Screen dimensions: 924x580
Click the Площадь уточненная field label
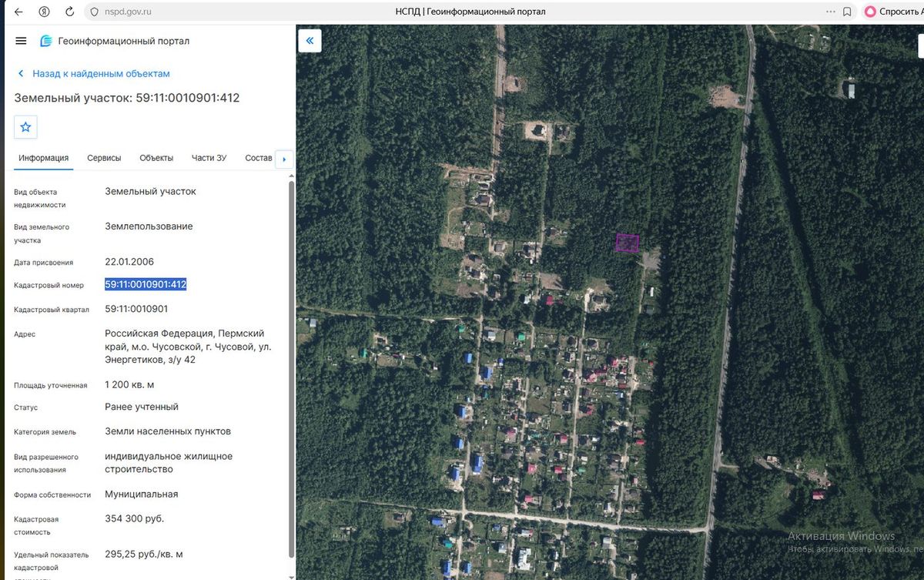tap(50, 385)
